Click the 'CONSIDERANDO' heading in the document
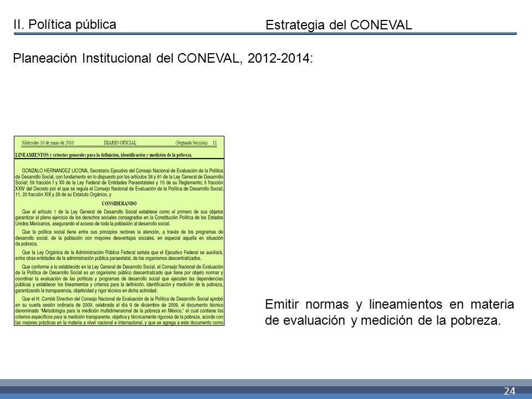This screenshot has height=399, width=532. tap(119, 203)
